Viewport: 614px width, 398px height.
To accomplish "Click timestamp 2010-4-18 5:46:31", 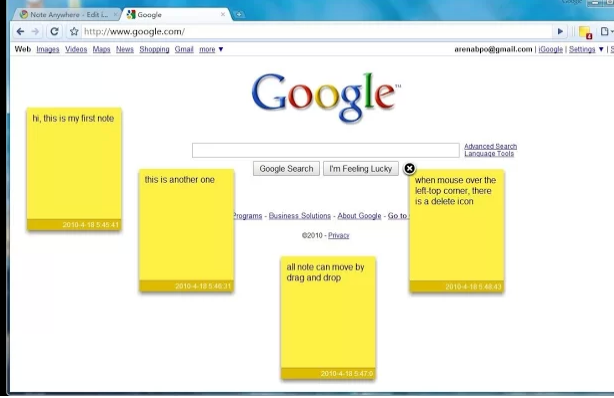I will (203, 286).
